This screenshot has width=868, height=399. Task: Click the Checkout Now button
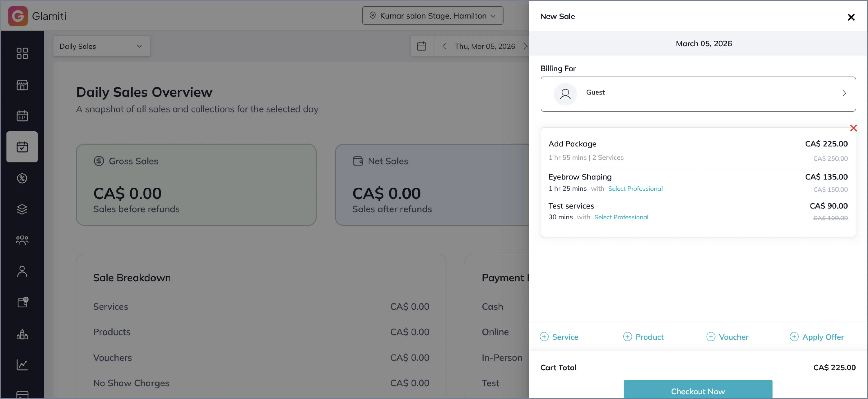[x=697, y=391]
